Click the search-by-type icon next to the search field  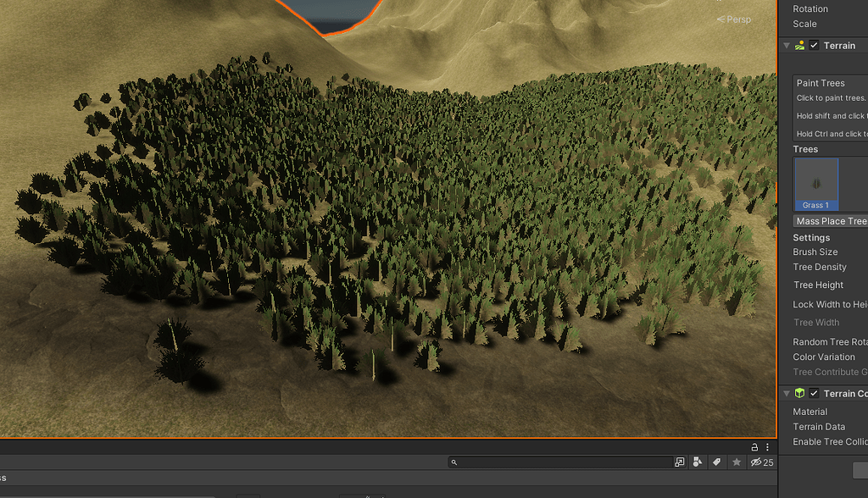[697, 462]
